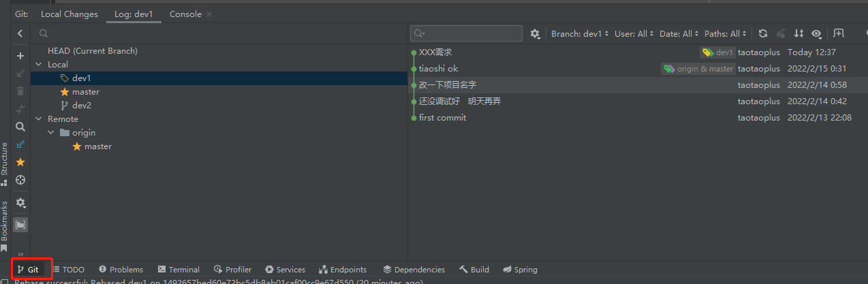Open the Branch: dev1 filter dropdown

tap(579, 33)
